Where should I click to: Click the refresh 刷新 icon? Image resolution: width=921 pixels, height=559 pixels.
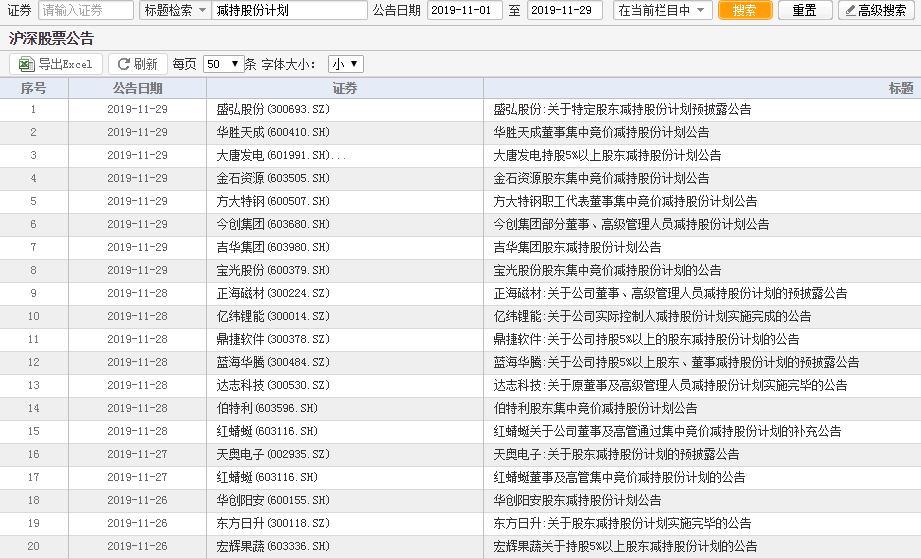pyautogui.click(x=124, y=64)
